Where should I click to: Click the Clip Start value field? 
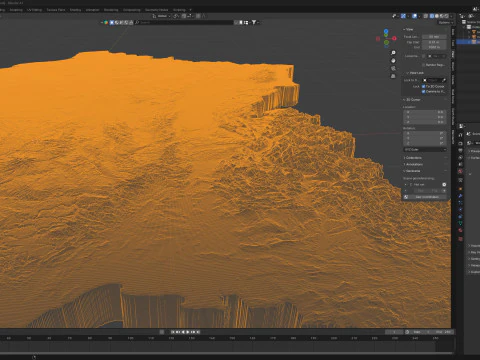coord(434,42)
